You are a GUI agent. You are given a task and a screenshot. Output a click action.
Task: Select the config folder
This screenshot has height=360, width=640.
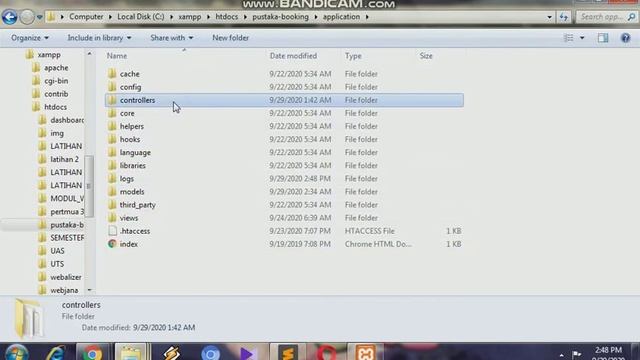click(x=284, y=87)
